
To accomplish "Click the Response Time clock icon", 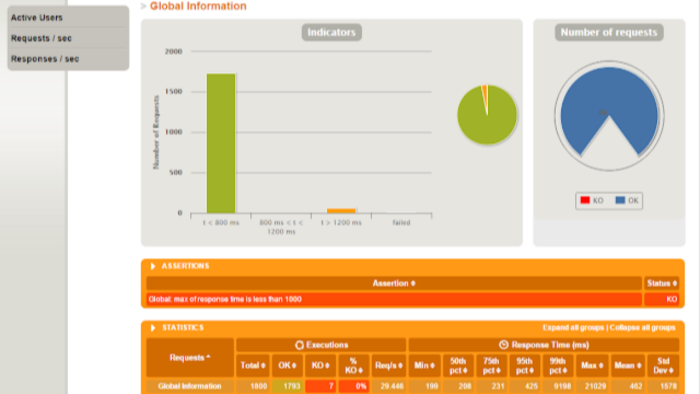I will coord(504,345).
